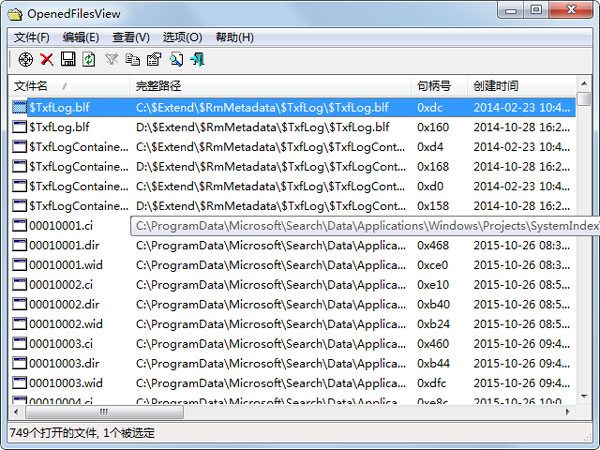Click the floppy disk save icon

pyautogui.click(x=68, y=59)
